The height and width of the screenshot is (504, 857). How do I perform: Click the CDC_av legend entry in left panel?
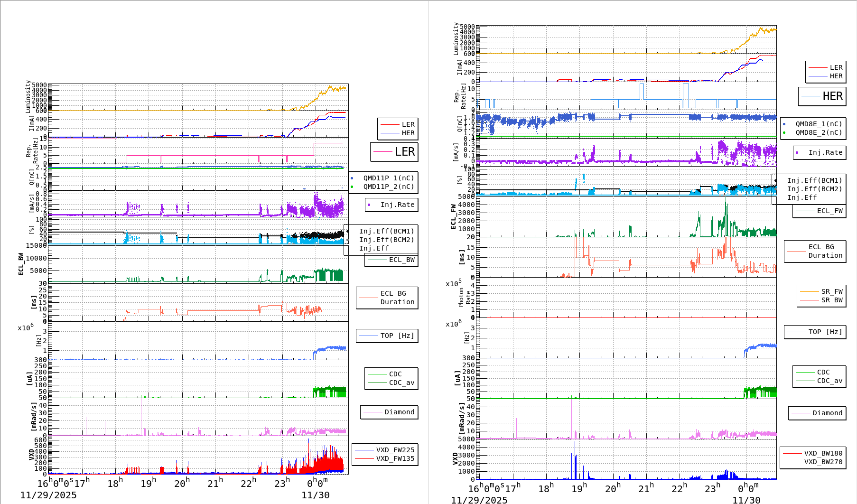(x=401, y=383)
